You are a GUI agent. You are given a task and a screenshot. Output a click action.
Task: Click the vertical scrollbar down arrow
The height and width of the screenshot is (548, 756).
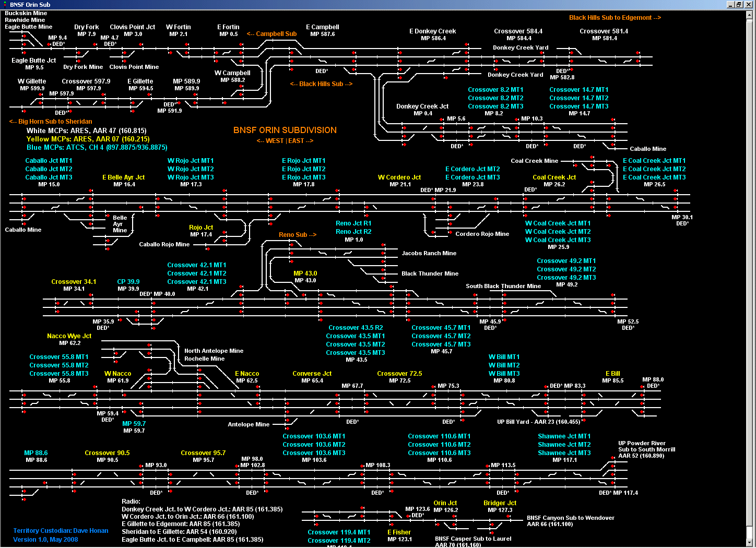(x=750, y=543)
